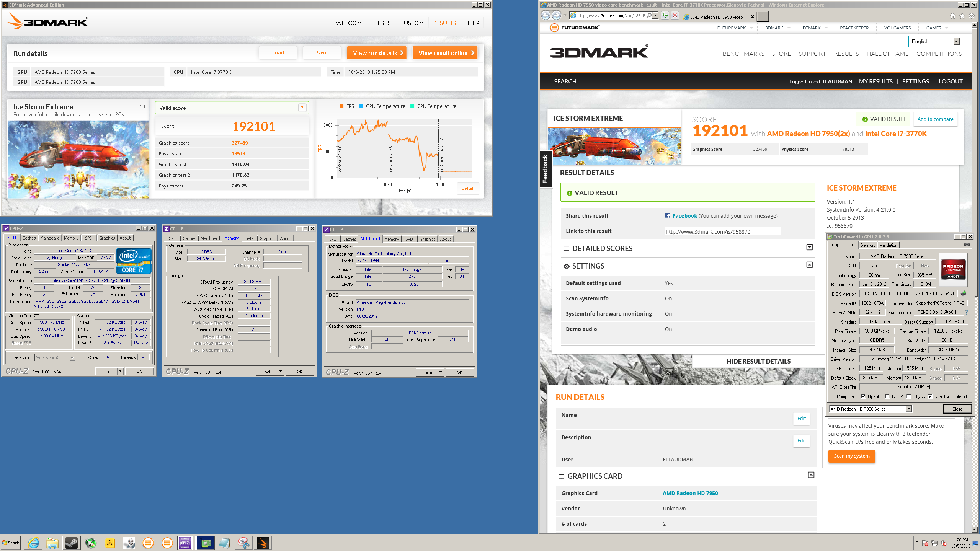The width and height of the screenshot is (980, 551).
Task: Toggle the CUDA checkbox in GPU-Z
Action: coord(887,396)
